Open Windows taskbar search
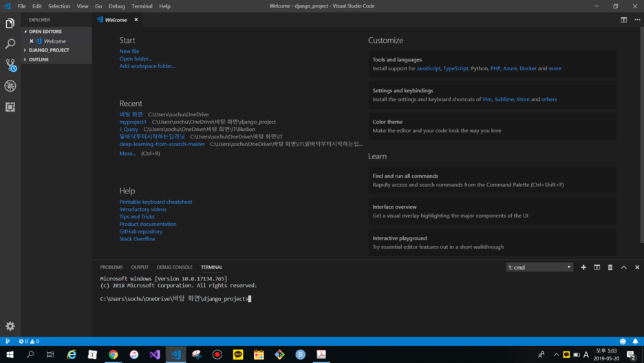The height and width of the screenshot is (363, 644). pos(30,354)
